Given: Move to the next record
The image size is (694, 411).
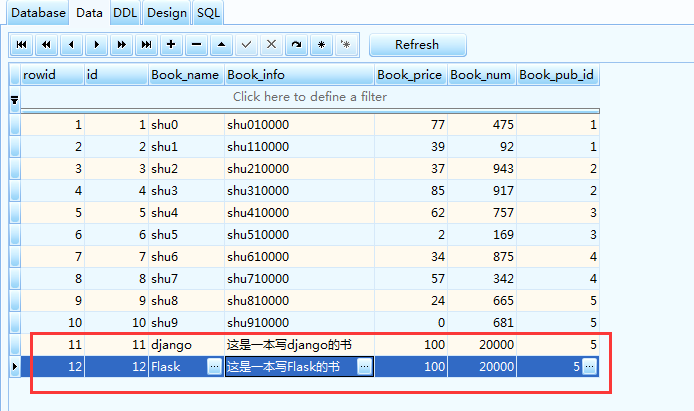Looking at the screenshot, I should pyautogui.click(x=96, y=45).
